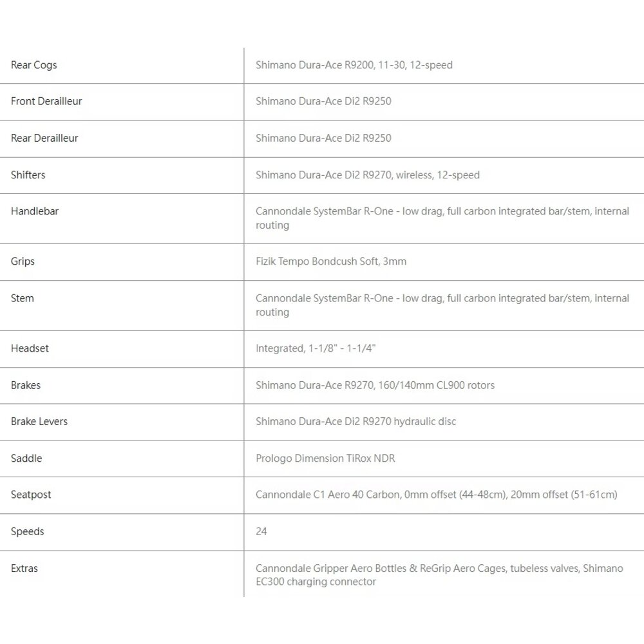The height and width of the screenshot is (644, 644).
Task: Click the Speeds row label
Action: coord(28,531)
